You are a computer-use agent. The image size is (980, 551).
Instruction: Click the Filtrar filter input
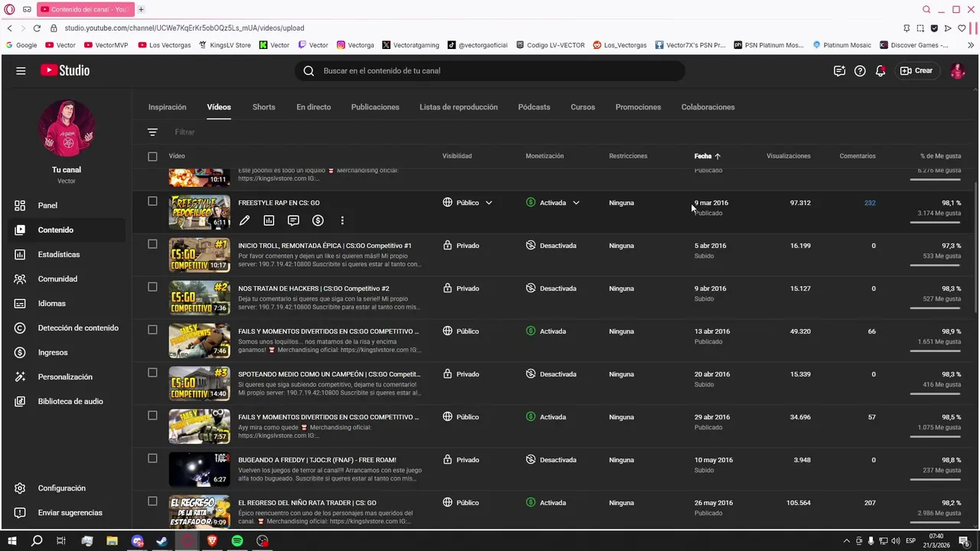[x=185, y=132]
